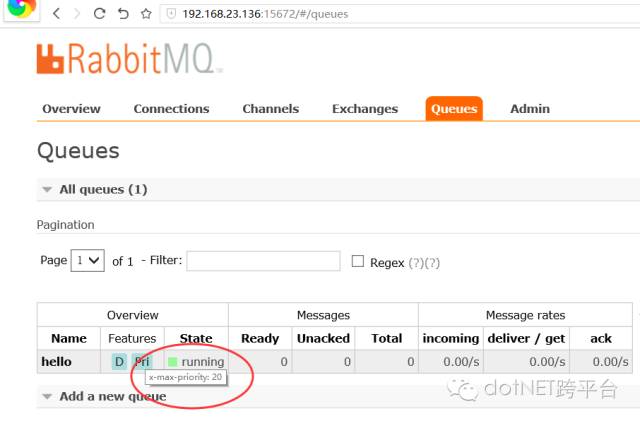
Task: Open the Page number dropdown
Action: coord(88,261)
